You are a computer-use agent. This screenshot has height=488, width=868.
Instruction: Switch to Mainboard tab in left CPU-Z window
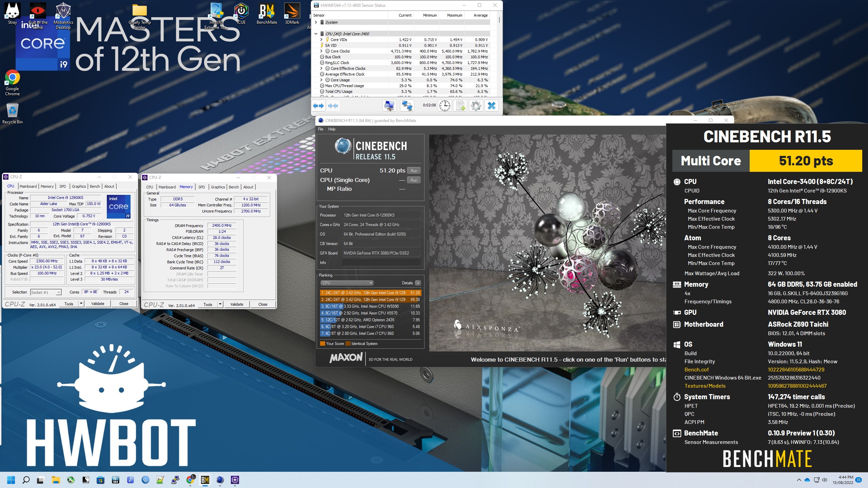[x=28, y=186]
